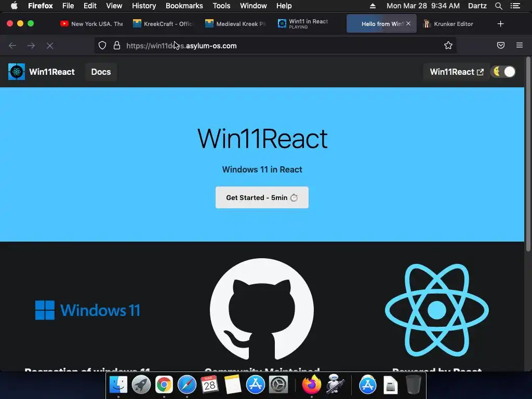Switch to the Win11 in React playing tab
Screen dimensions: 532x399
click(308, 24)
